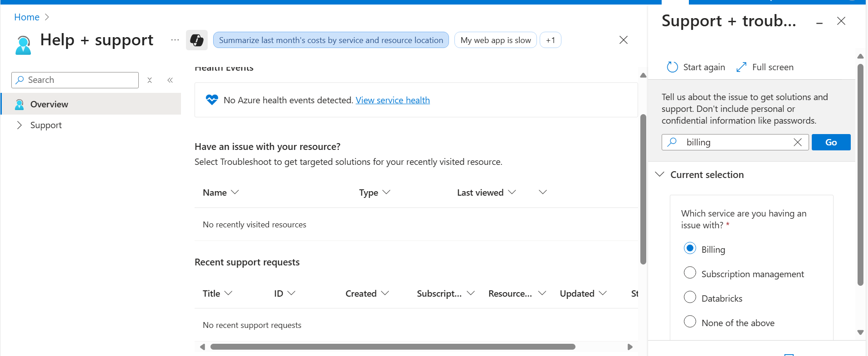Image resolution: width=868 pixels, height=356 pixels.
Task: Select the Subscription management radio option
Action: coord(690,273)
